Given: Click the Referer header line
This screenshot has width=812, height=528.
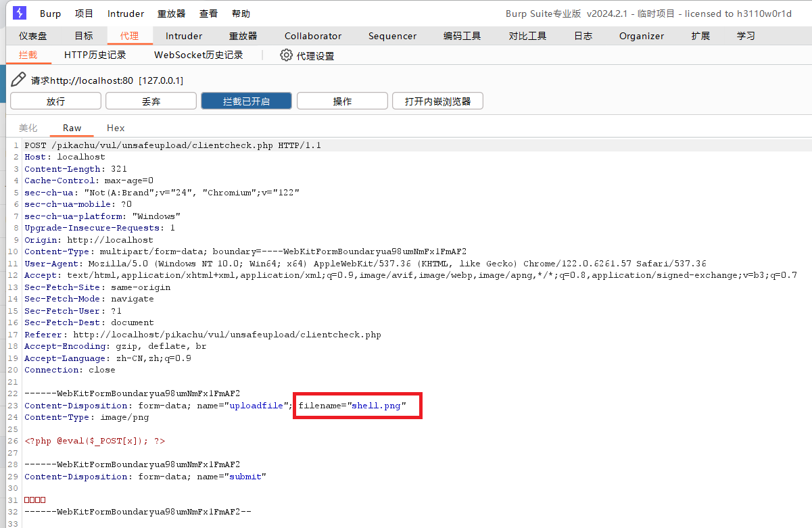Looking at the screenshot, I should pos(203,335).
